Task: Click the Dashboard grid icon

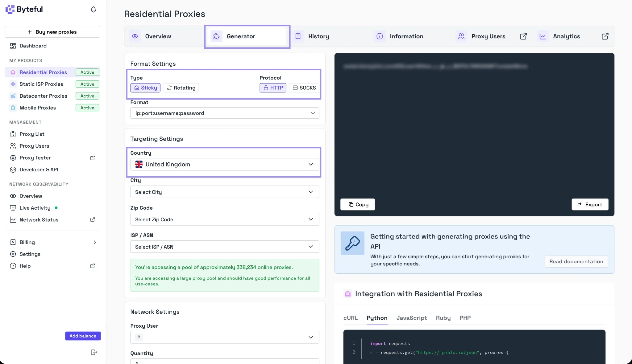Action: (x=13, y=46)
